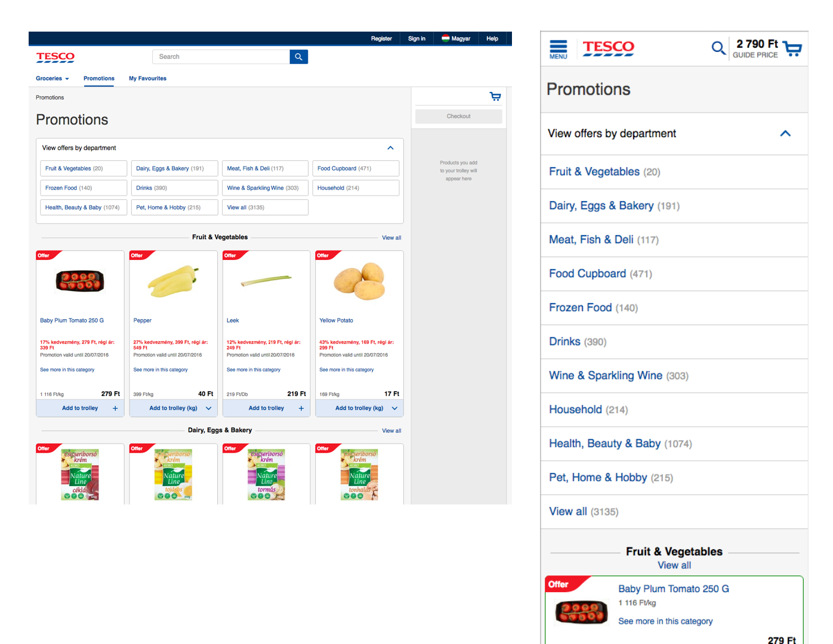833x644 pixels.
Task: Click plus icon on Baby Plum Tomato card
Action: (x=115, y=408)
